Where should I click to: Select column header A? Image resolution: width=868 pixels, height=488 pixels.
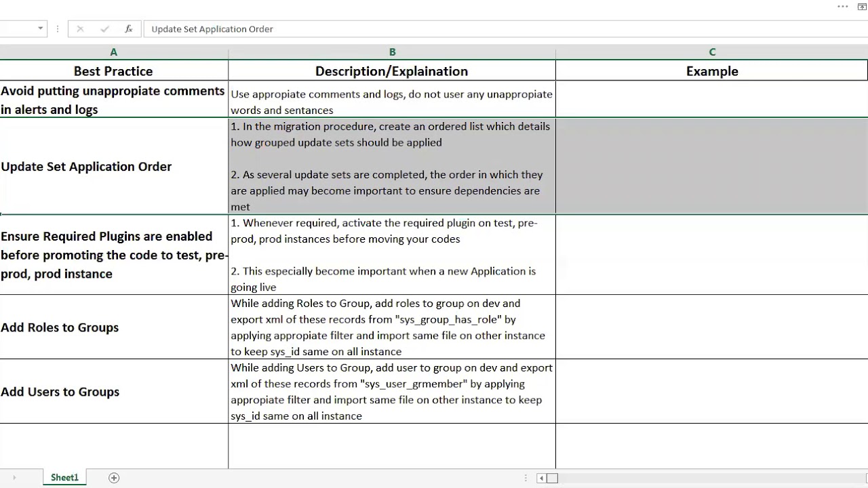click(x=113, y=52)
